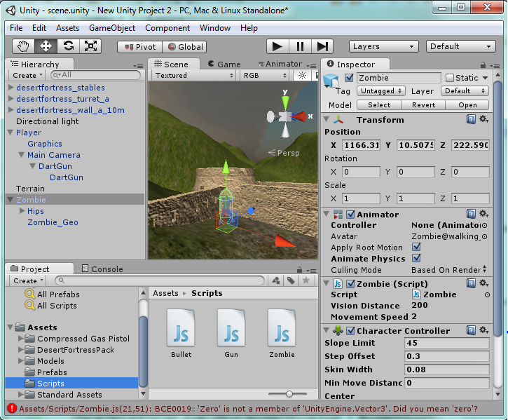The image size is (508, 420).
Task: Open the Assets menu
Action: point(67,28)
